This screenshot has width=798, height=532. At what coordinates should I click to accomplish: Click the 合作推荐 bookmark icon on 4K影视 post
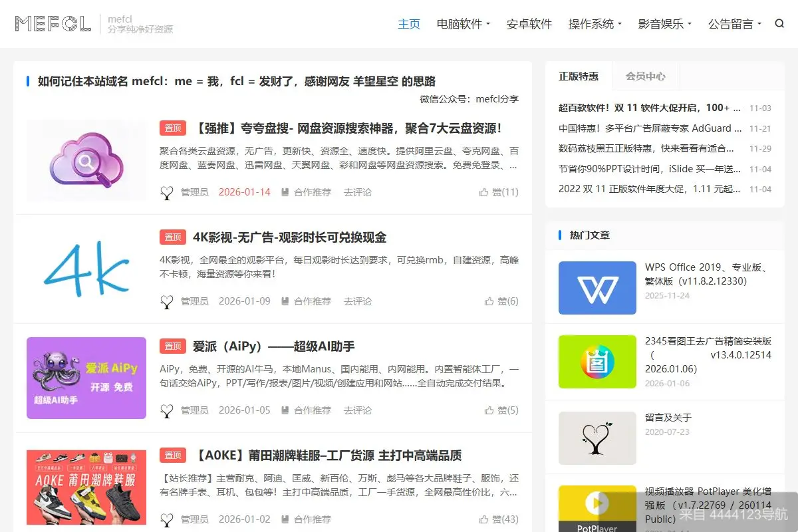pyautogui.click(x=285, y=301)
